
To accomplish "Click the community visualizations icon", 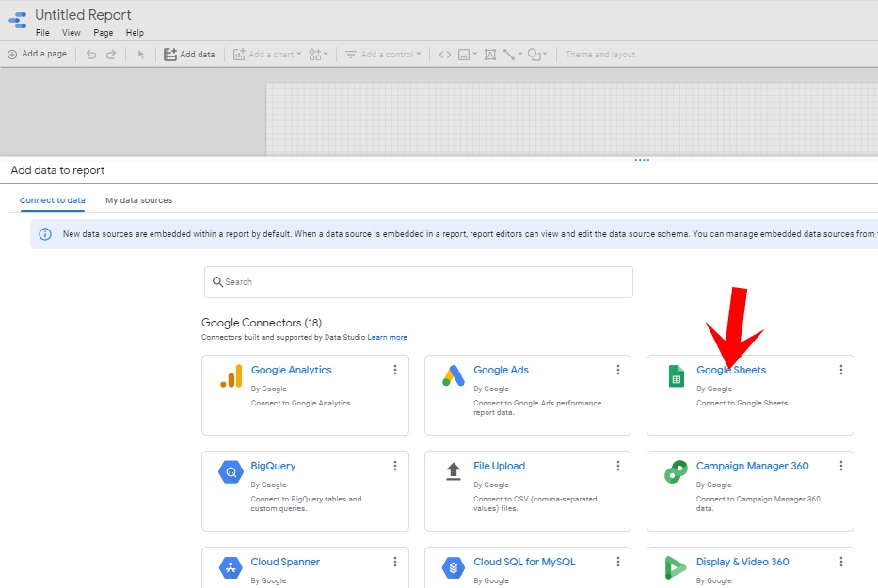I will pos(315,55).
